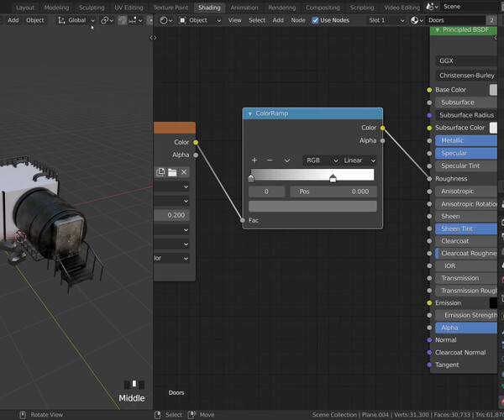This screenshot has width=504, height=420.
Task: Collapse the Principled BSDF node triangle
Action: coord(437,30)
